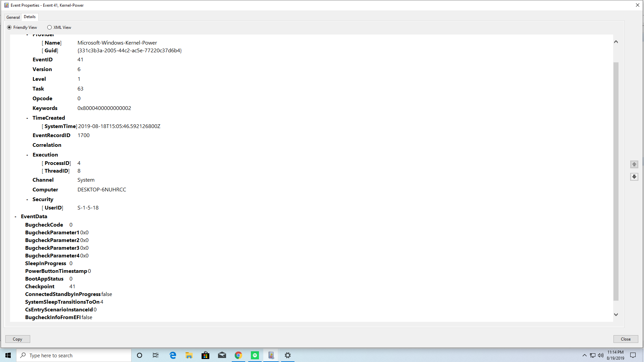Image resolution: width=644 pixels, height=362 pixels.
Task: Switch to Spotify on taskbar
Action: click(x=255, y=355)
